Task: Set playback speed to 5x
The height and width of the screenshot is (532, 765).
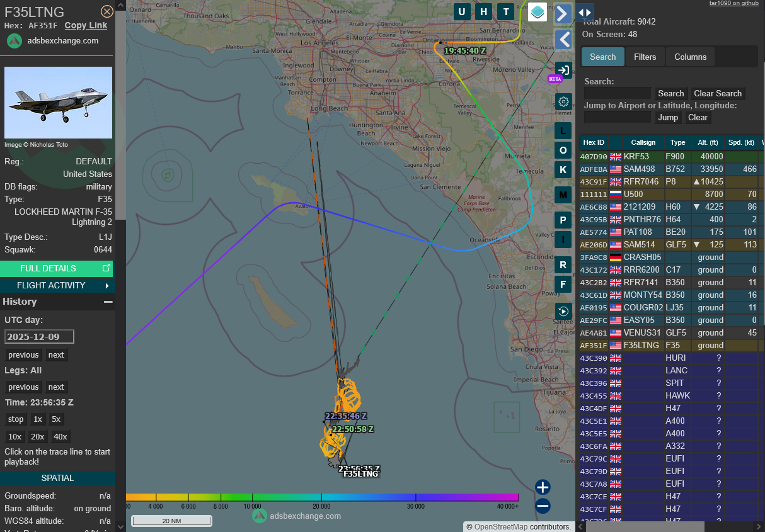Action: [x=56, y=419]
